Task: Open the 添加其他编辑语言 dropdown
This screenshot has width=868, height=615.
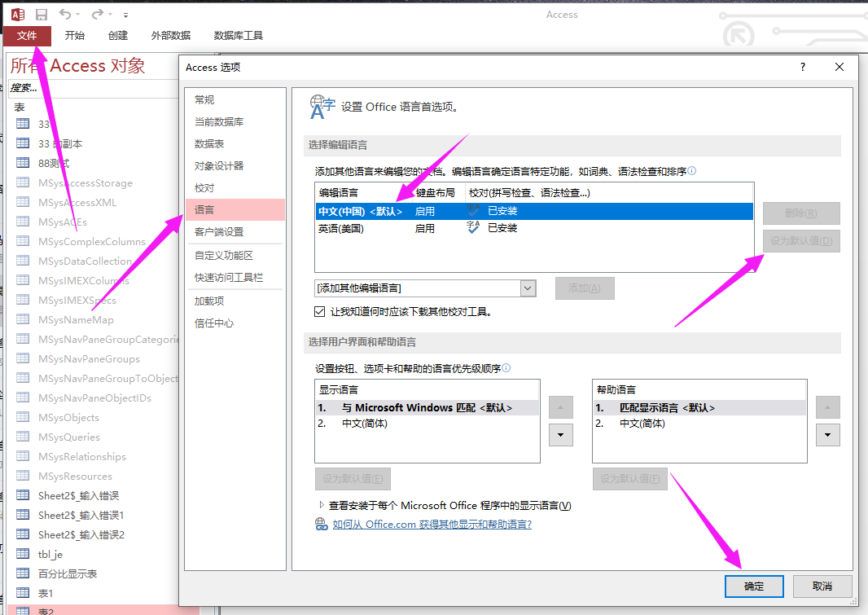Action: 528,288
